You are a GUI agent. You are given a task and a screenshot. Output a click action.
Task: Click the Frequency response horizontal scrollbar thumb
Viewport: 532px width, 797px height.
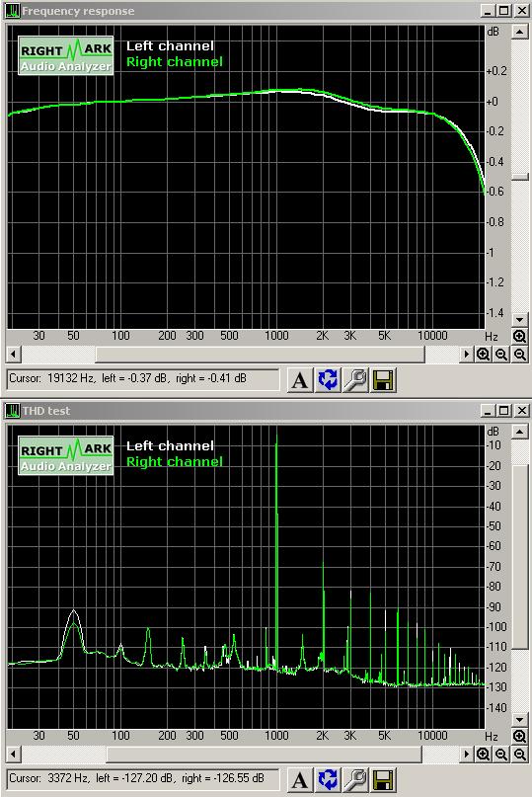260,355
